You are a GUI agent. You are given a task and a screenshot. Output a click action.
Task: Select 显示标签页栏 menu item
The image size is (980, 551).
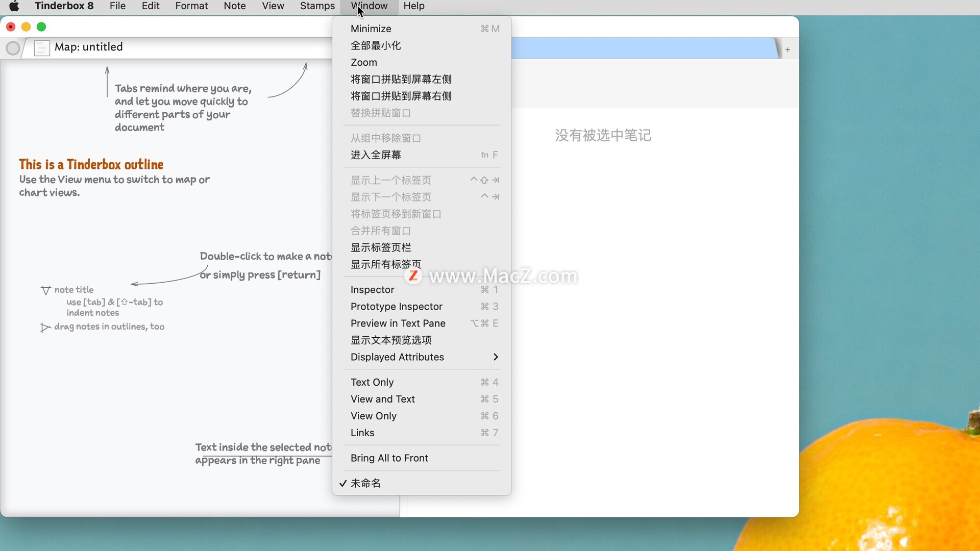[x=422, y=247]
